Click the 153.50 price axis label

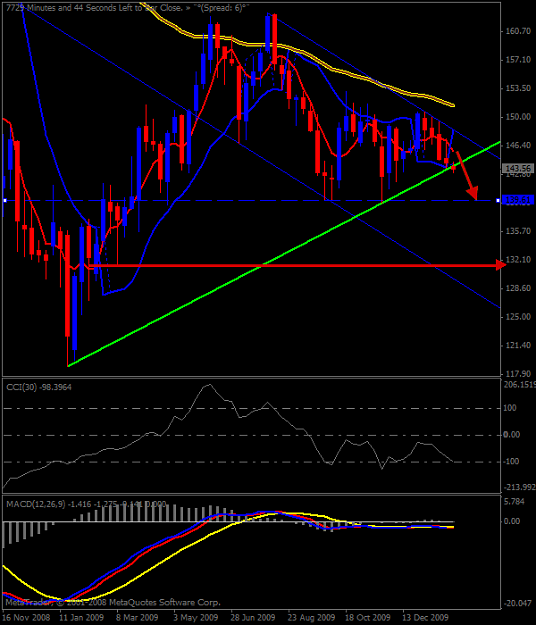coord(518,88)
